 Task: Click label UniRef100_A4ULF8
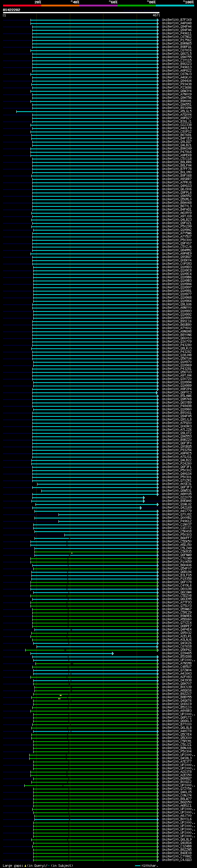pos(177,128)
